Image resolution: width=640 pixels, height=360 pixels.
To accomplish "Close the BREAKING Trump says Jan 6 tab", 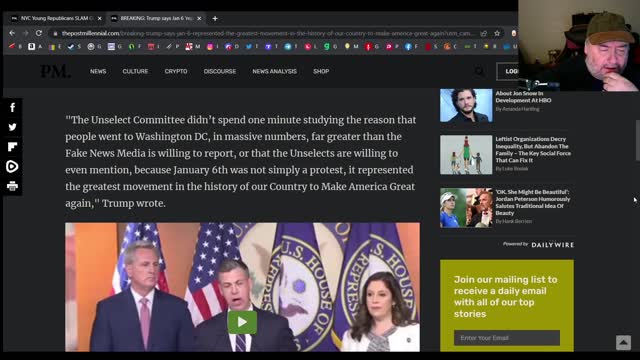I will pyautogui.click(x=199, y=18).
